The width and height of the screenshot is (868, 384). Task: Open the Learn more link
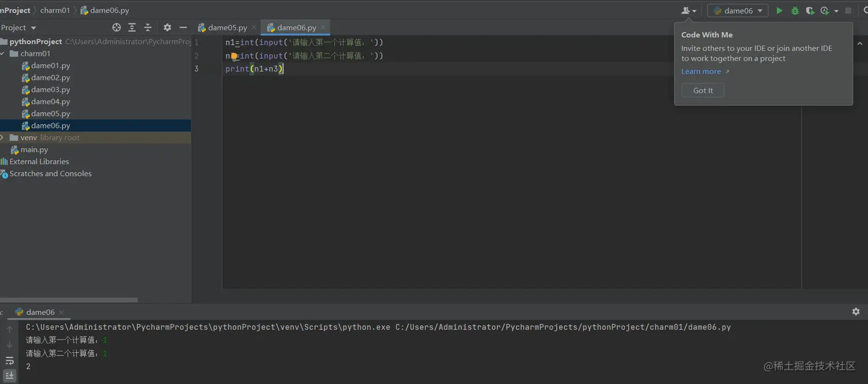click(701, 72)
